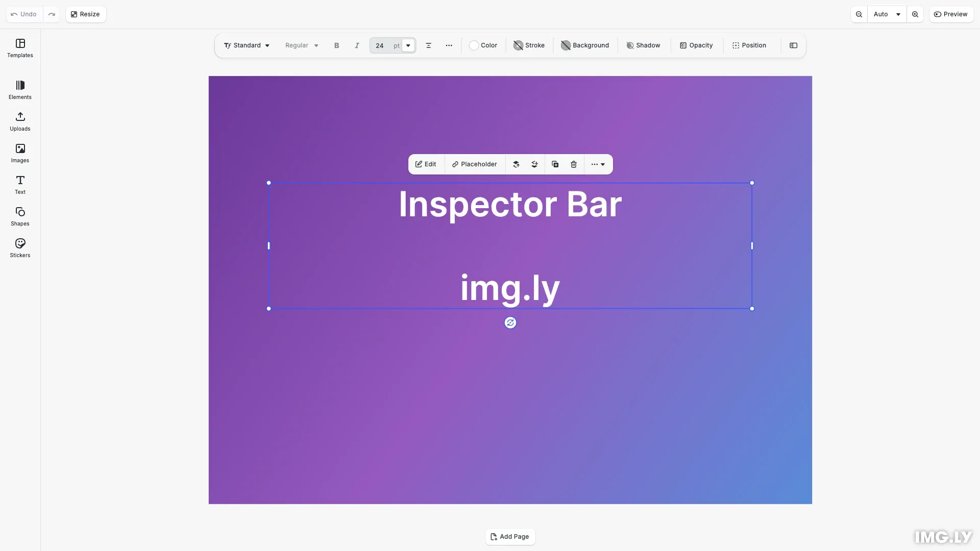The width and height of the screenshot is (980, 551).
Task: Duplicate the selected text block
Action: [x=555, y=164]
